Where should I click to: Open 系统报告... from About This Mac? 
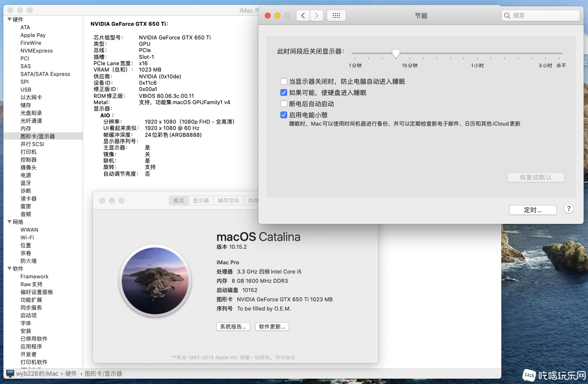234,327
